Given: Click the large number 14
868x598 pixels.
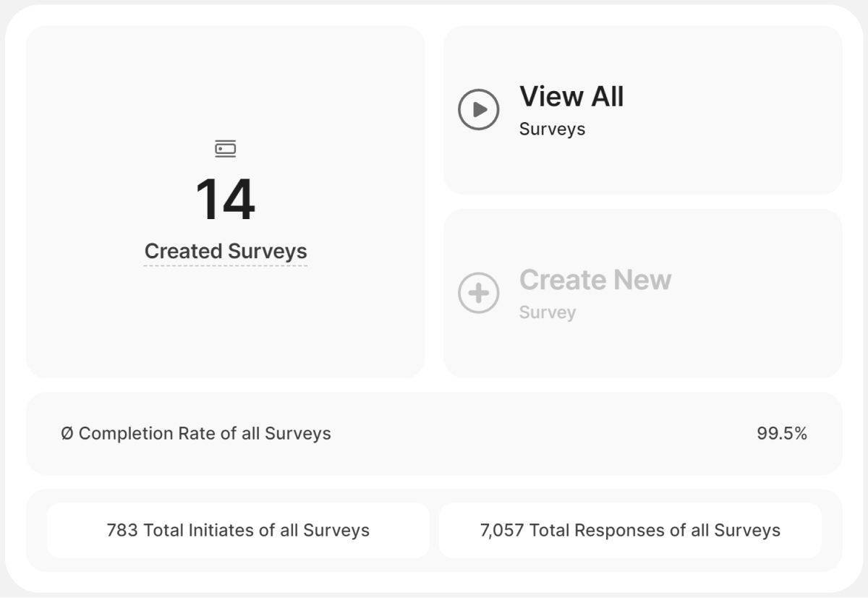Looking at the screenshot, I should 226,200.
